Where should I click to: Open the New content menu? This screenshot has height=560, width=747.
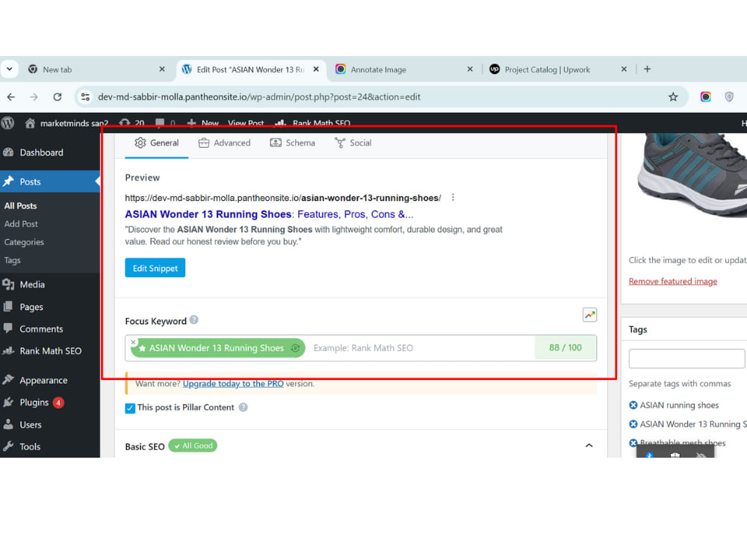click(203, 123)
